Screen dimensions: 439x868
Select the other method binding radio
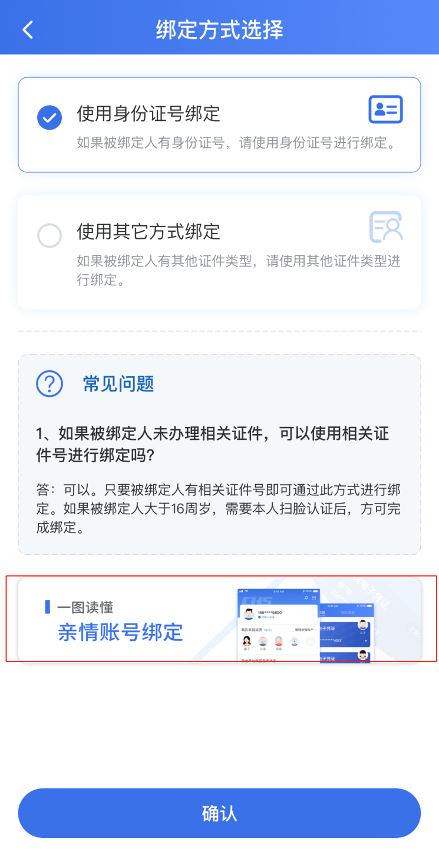tap(49, 236)
